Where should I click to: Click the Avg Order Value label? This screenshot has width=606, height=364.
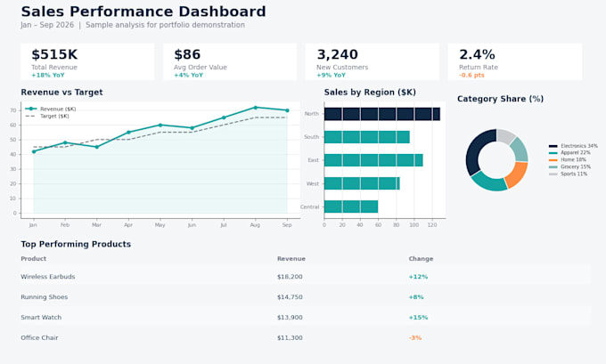click(x=201, y=67)
